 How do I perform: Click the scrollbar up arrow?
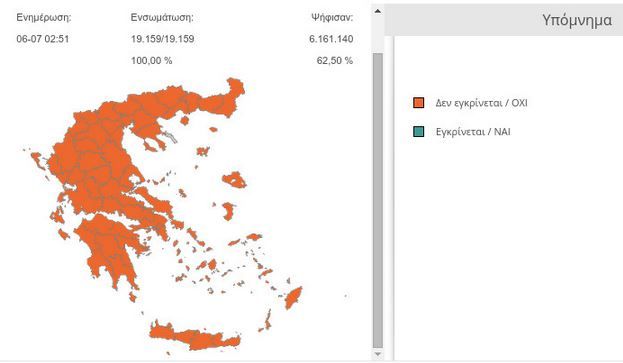[x=378, y=11]
